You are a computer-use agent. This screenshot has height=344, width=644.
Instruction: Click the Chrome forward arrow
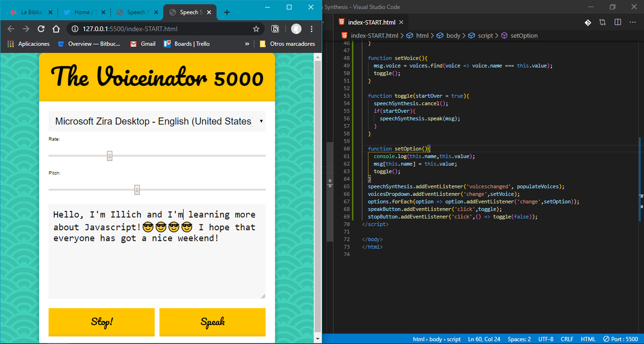[26, 29]
